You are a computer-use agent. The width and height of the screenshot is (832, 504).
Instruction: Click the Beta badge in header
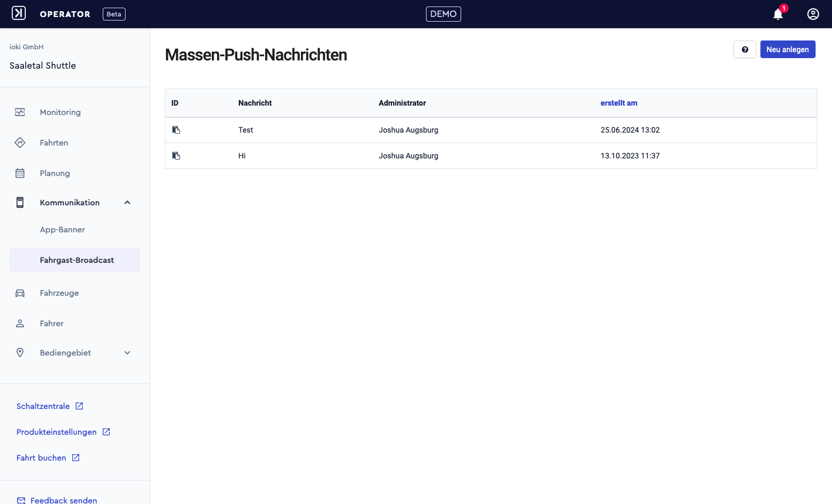(114, 14)
